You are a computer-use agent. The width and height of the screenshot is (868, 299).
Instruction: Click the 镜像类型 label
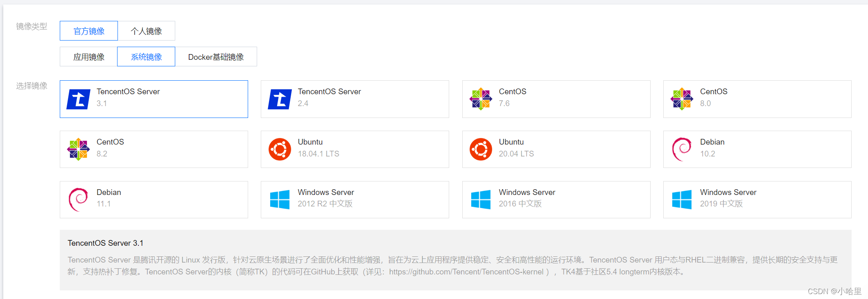point(32,27)
